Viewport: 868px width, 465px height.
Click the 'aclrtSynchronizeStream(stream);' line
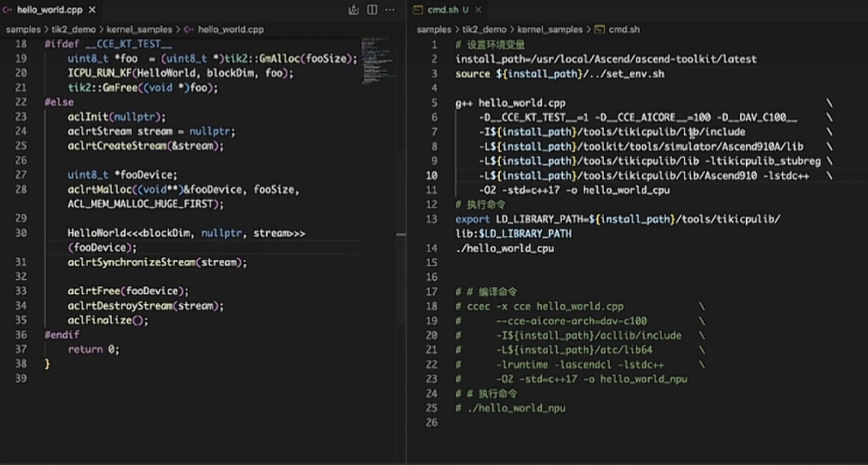157,262
